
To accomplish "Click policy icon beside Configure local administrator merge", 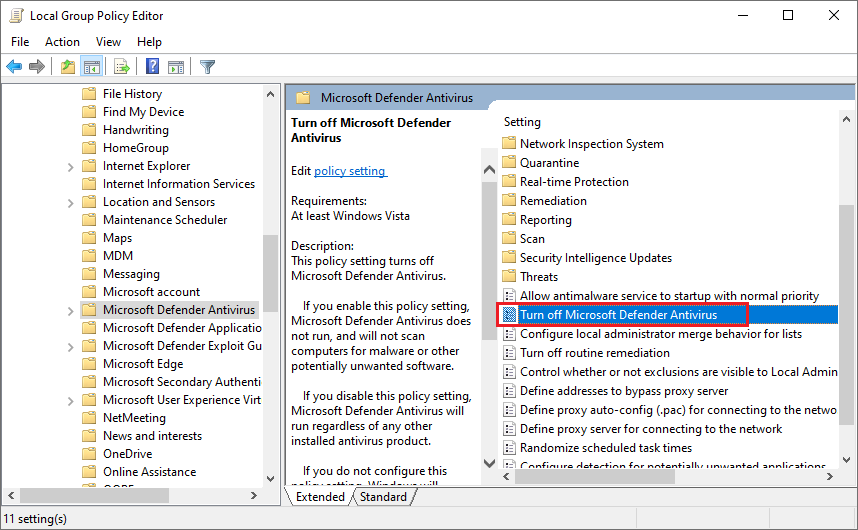I will [x=509, y=334].
